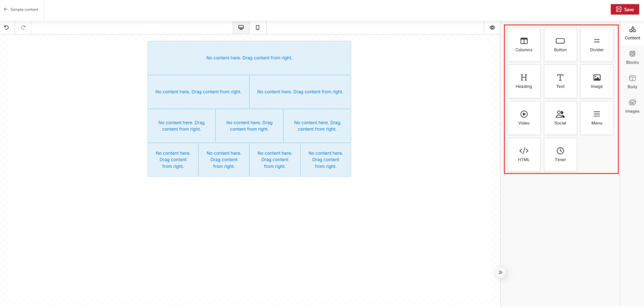This screenshot has height=308, width=644.
Task: Select the Social content block
Action: 560,118
